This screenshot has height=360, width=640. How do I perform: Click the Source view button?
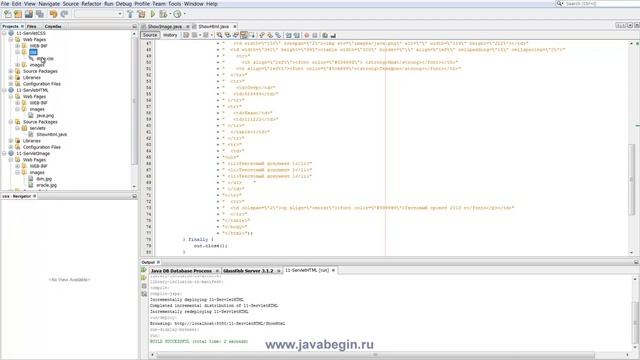(x=150, y=35)
